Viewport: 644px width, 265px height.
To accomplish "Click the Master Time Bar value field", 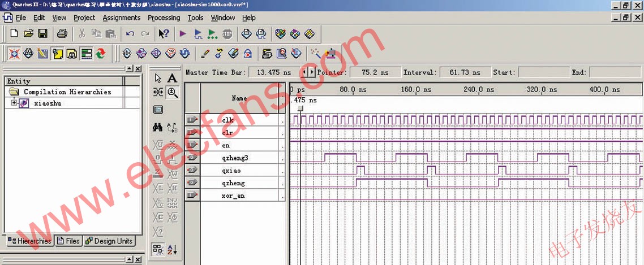I will [273, 72].
